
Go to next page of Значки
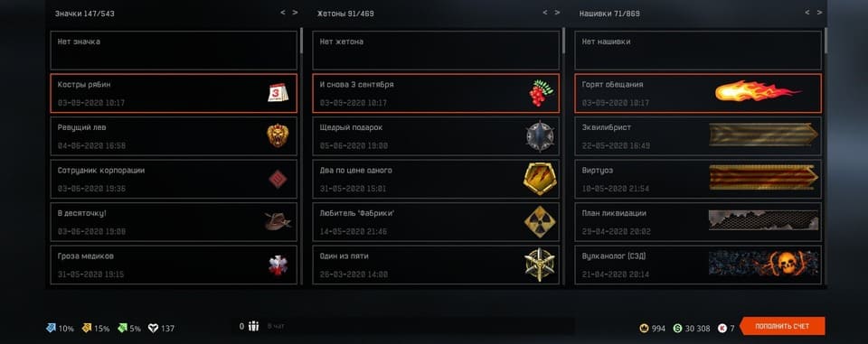click(x=295, y=12)
